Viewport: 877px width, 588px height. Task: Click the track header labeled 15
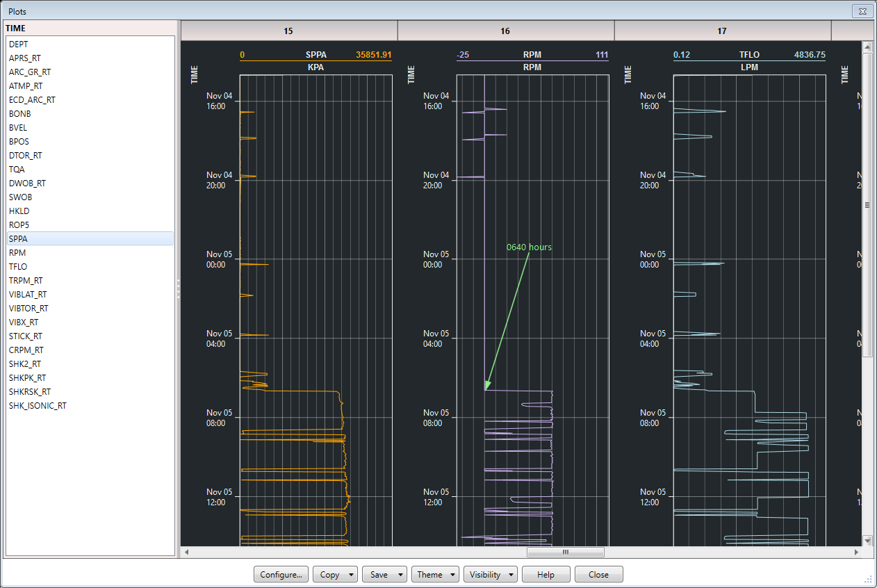click(x=288, y=31)
